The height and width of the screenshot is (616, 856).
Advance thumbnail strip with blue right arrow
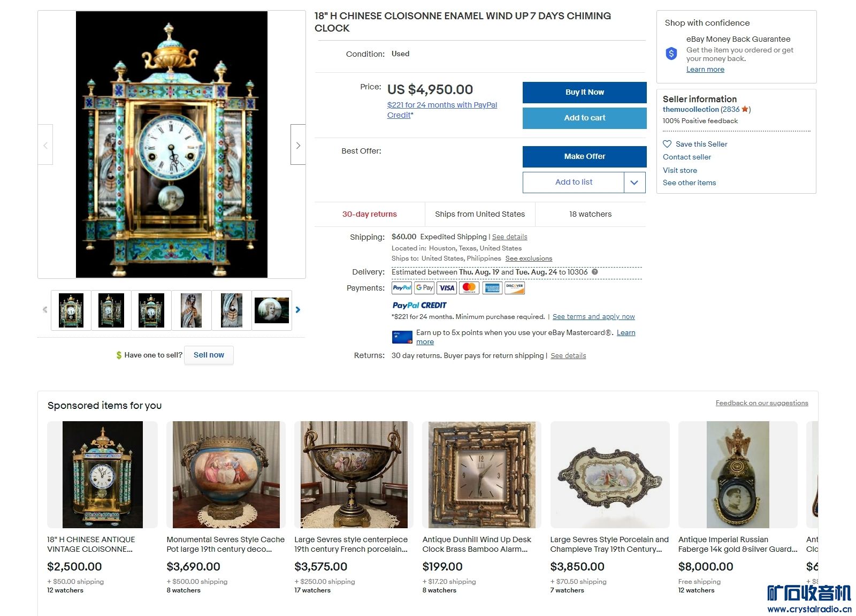298,310
